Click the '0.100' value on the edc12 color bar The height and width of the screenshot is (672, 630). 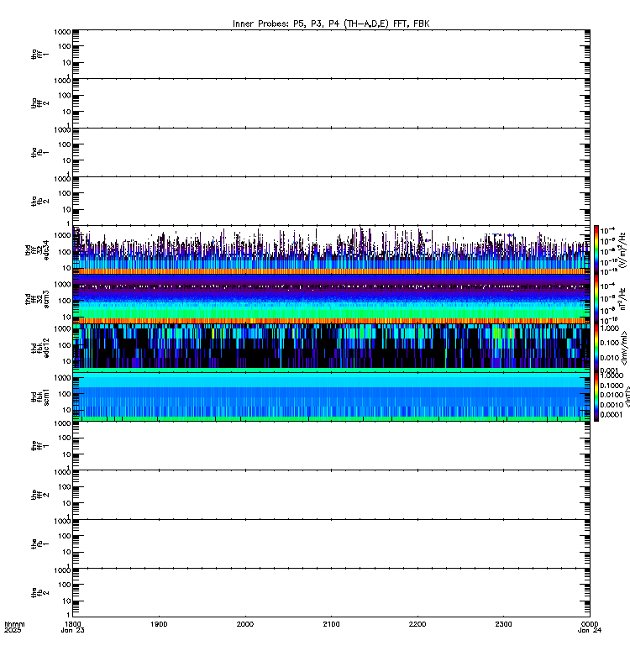610,343
